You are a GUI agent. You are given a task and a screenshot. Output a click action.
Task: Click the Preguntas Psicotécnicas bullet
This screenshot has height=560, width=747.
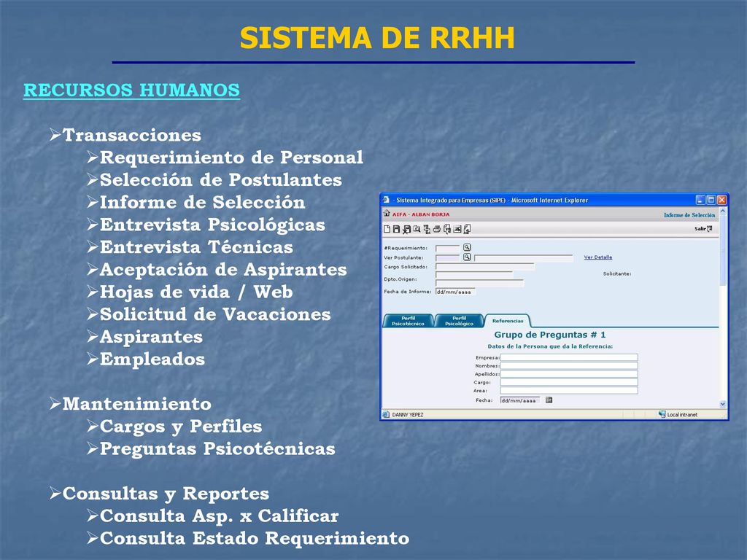[x=217, y=448]
